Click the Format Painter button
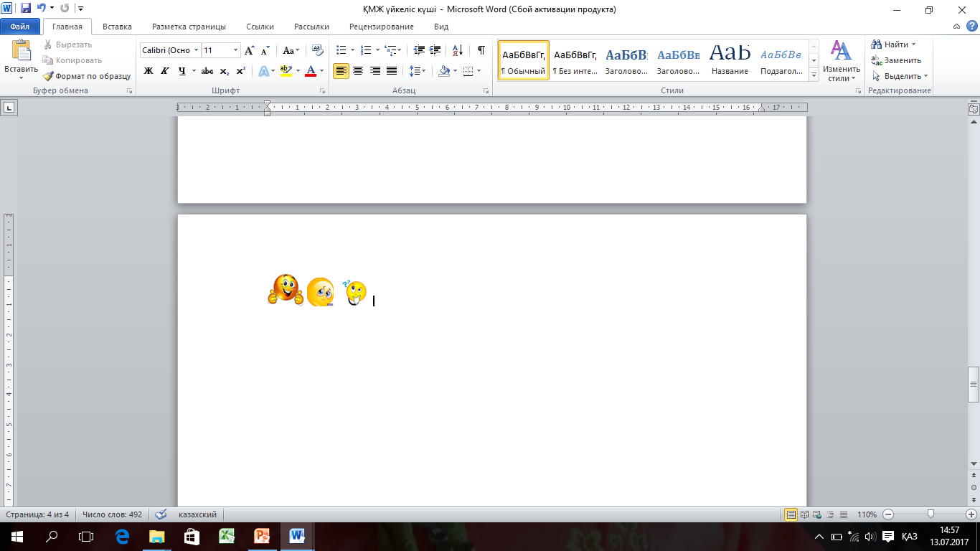This screenshot has height=551, width=980. pos(87,76)
